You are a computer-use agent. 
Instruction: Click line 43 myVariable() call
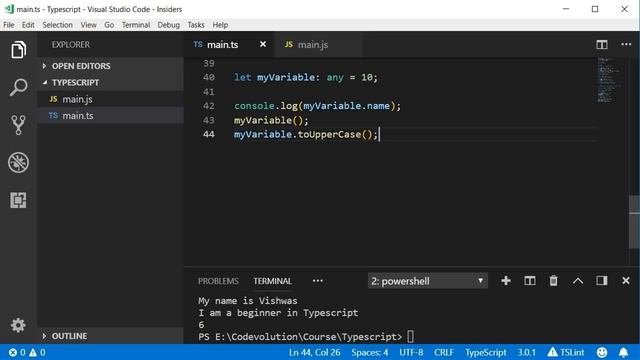click(271, 120)
